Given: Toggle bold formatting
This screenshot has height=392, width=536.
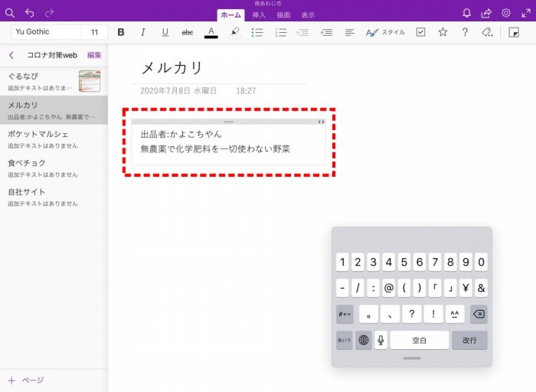Looking at the screenshot, I should 121,32.
